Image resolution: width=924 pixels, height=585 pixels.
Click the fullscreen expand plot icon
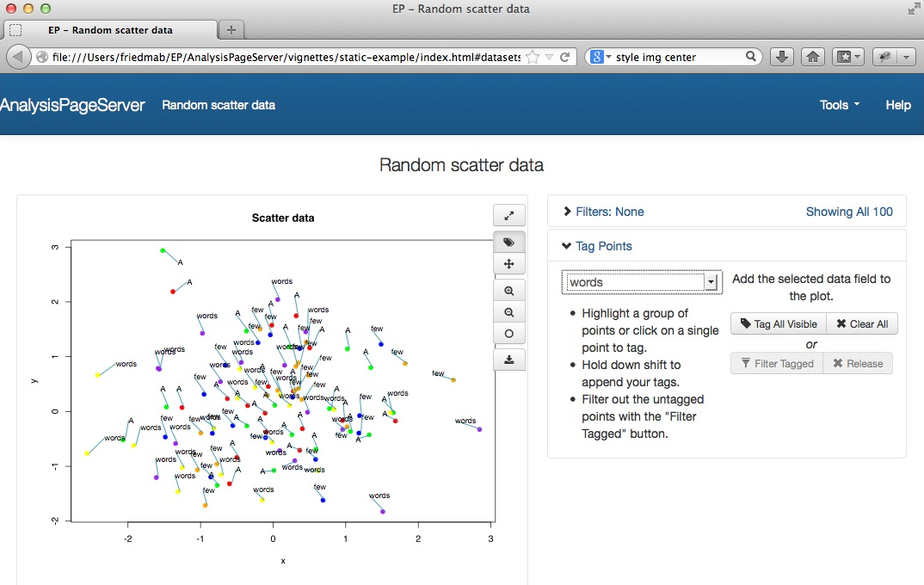[x=508, y=216]
